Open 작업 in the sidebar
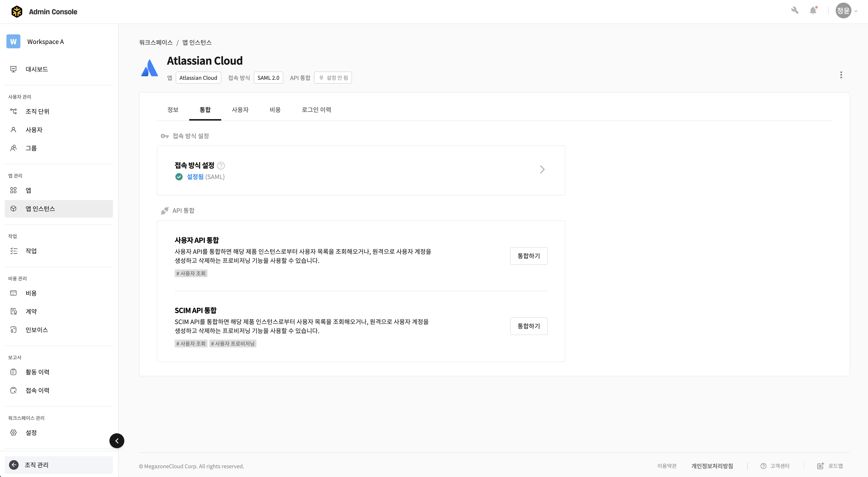This screenshot has height=477, width=868. tap(59, 251)
